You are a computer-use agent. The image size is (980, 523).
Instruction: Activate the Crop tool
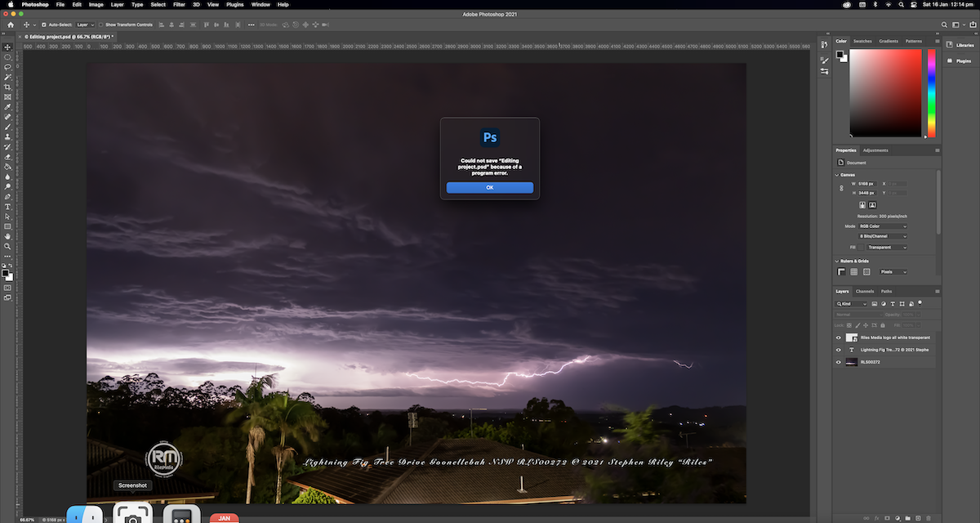click(x=7, y=86)
